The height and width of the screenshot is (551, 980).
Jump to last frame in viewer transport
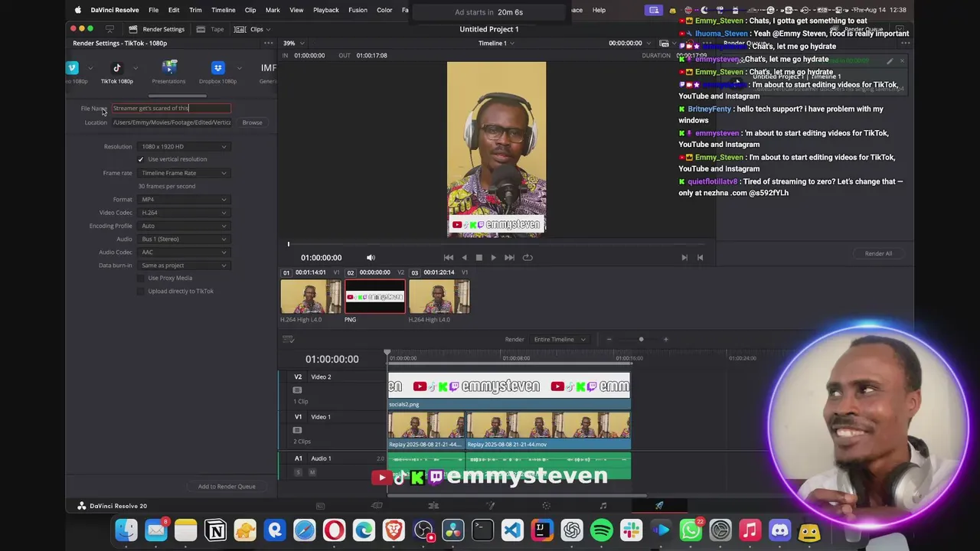point(509,258)
